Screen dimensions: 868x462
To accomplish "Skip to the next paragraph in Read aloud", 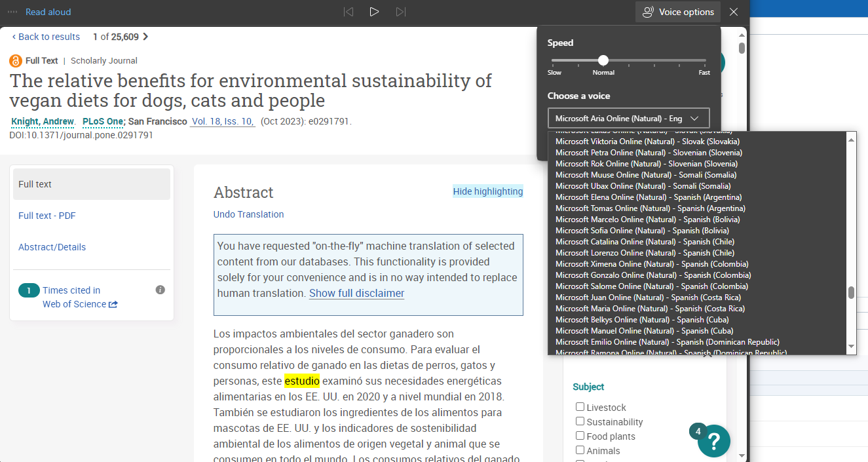I will pyautogui.click(x=400, y=11).
